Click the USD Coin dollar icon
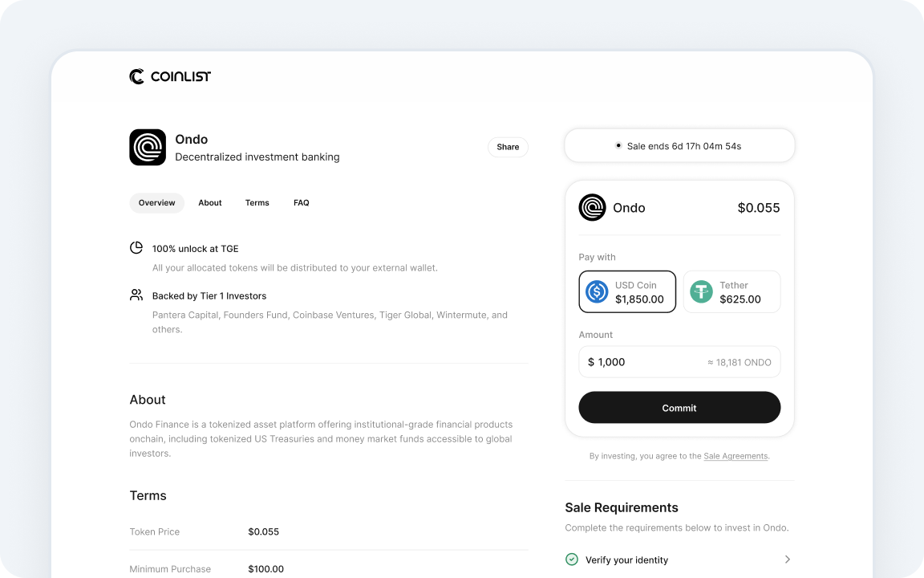This screenshot has height=578, width=924. tap(597, 291)
